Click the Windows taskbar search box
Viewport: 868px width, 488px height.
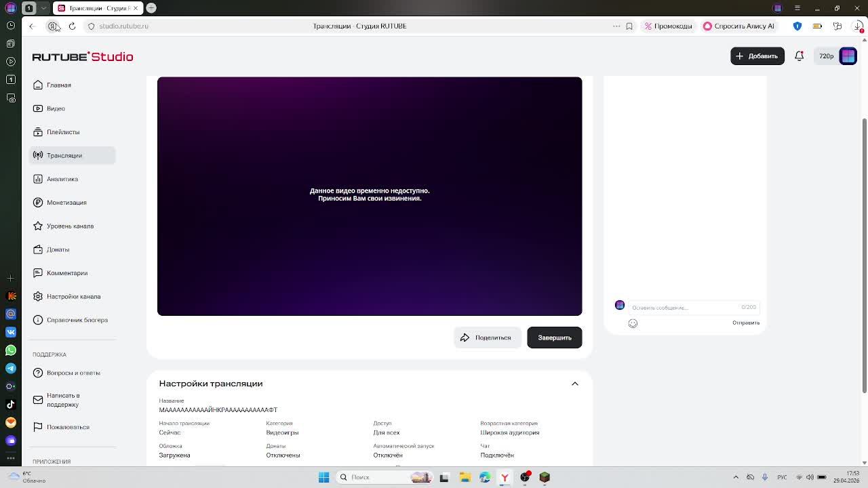(384, 477)
